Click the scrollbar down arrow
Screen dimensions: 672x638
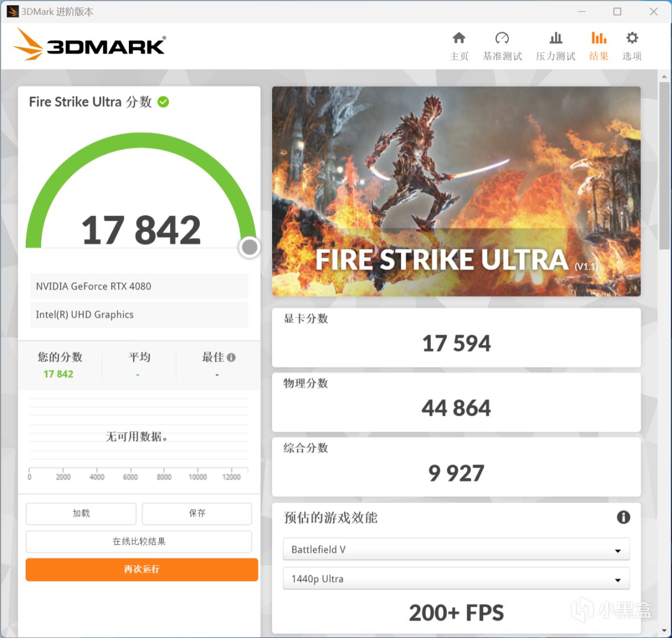click(664, 630)
